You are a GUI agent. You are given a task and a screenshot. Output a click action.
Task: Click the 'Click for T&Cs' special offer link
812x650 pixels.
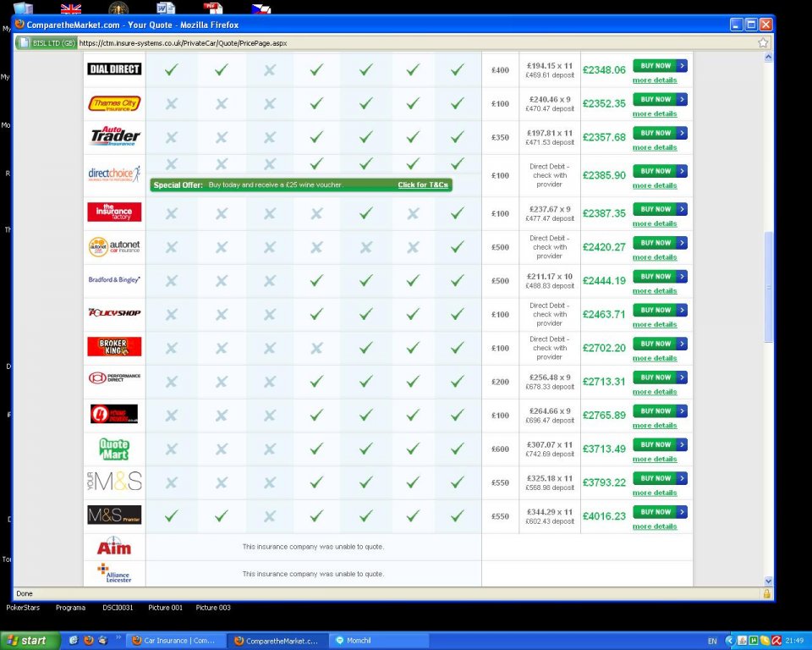[x=423, y=185]
